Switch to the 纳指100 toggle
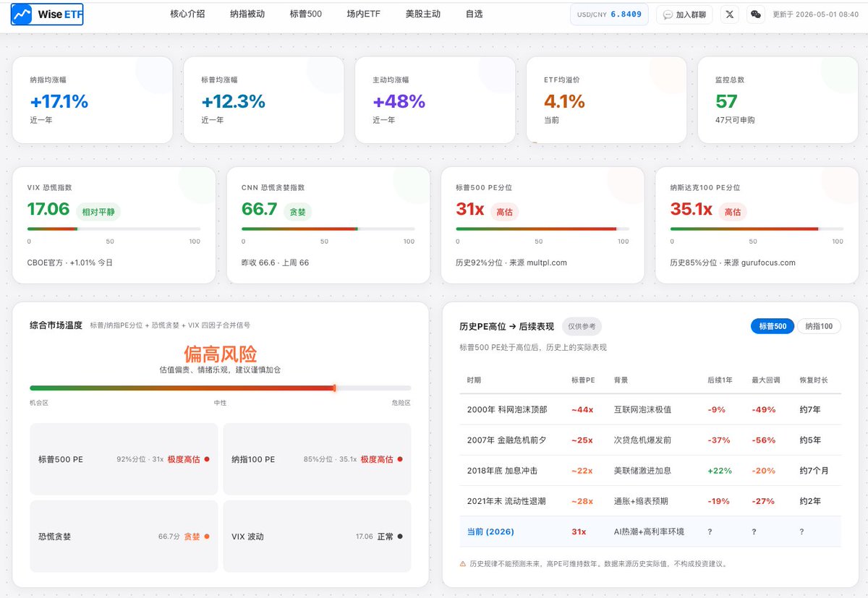The width and height of the screenshot is (868, 598). 819,326
